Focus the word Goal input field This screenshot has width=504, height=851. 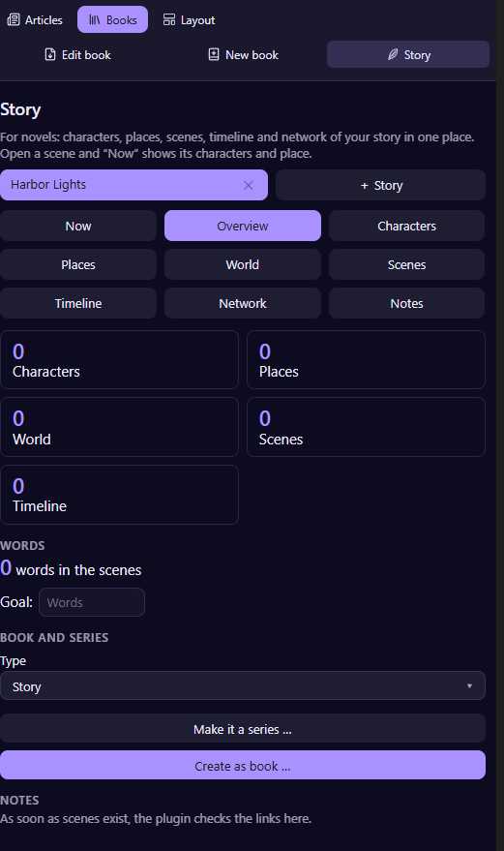(x=92, y=602)
